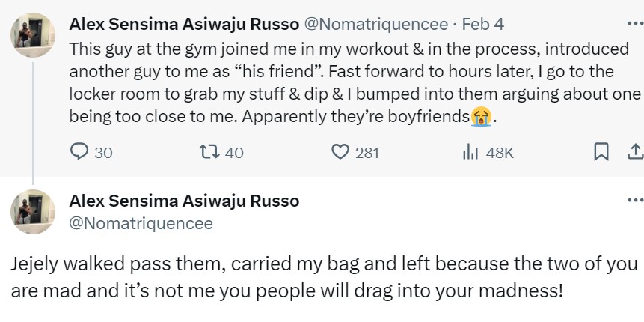
Task: Click the "Jejely walked pass them" reply text
Action: 322,276
